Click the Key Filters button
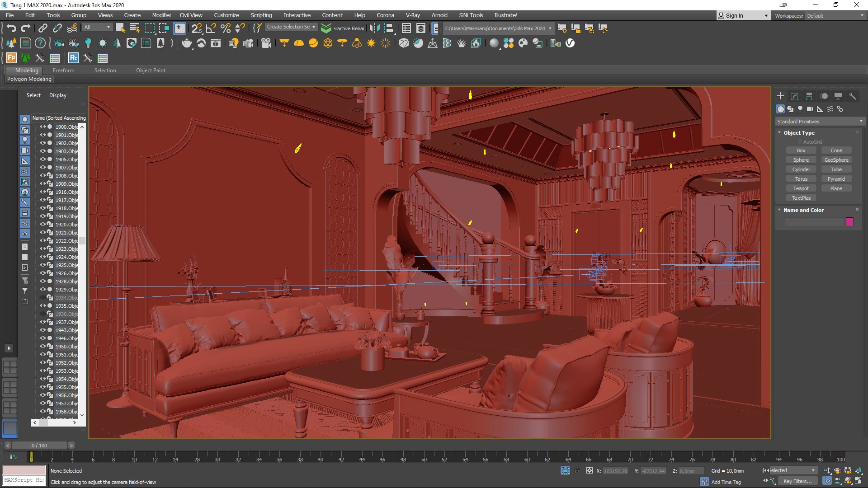The height and width of the screenshot is (488, 868). pos(797,481)
